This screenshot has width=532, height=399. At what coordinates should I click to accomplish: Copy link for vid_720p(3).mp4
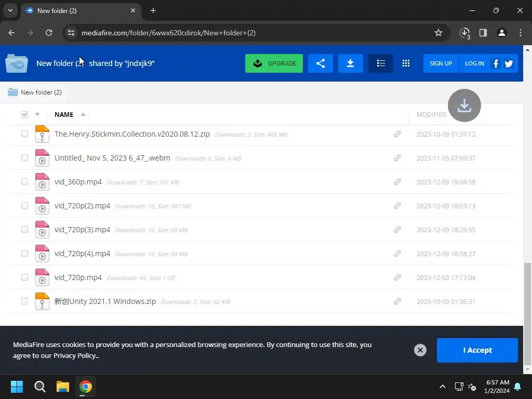tap(397, 230)
